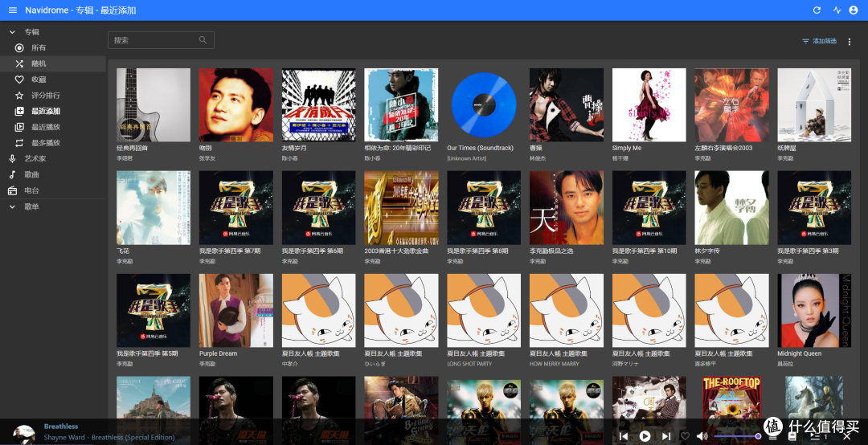The image size is (868, 445).
Task: Open 歌曲 (songs) in the sidebar
Action: point(53,174)
